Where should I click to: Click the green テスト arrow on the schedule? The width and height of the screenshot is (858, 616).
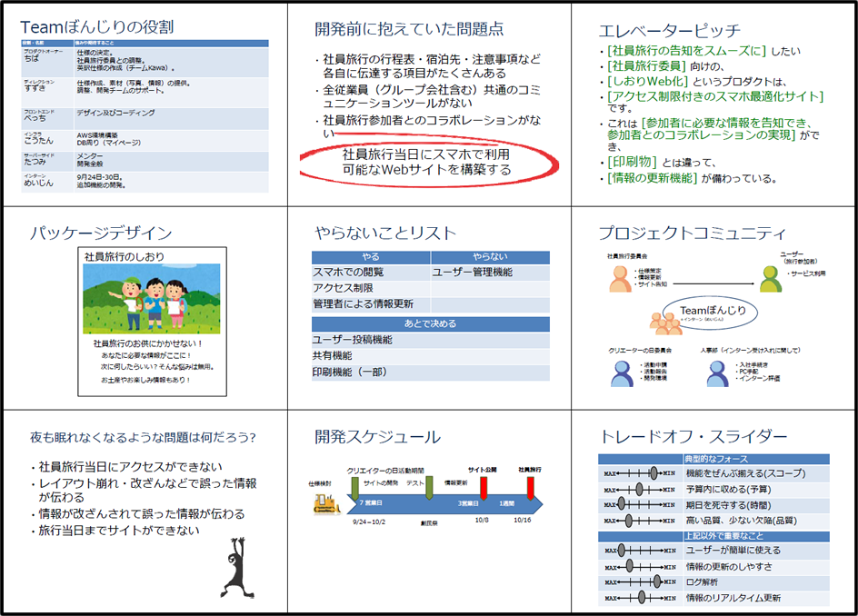429,488
